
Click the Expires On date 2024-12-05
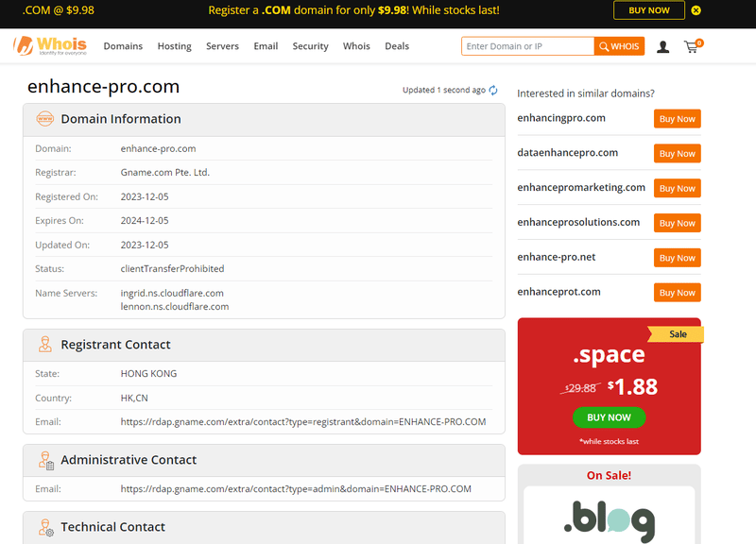[145, 221]
